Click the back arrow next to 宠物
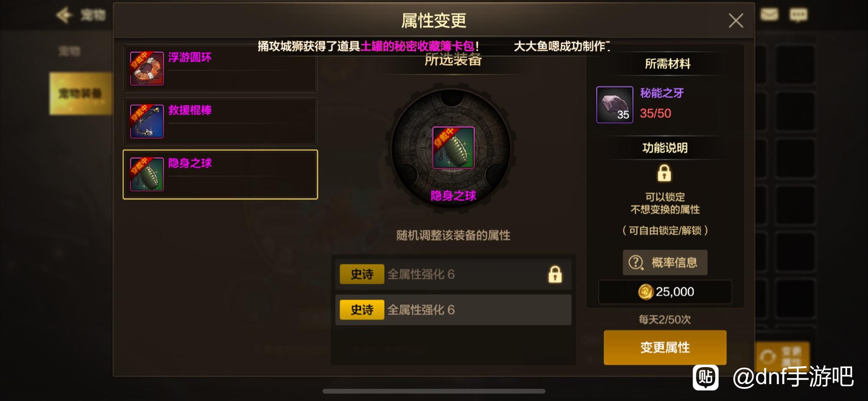The height and width of the screenshot is (401, 868). tap(64, 15)
